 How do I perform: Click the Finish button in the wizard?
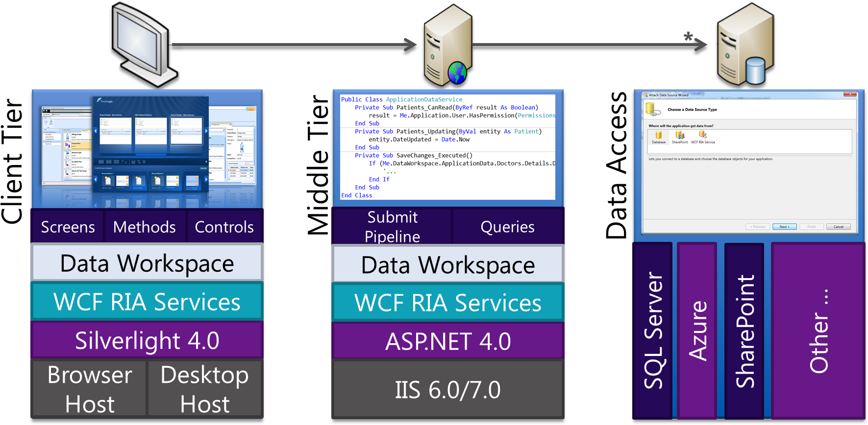812,227
